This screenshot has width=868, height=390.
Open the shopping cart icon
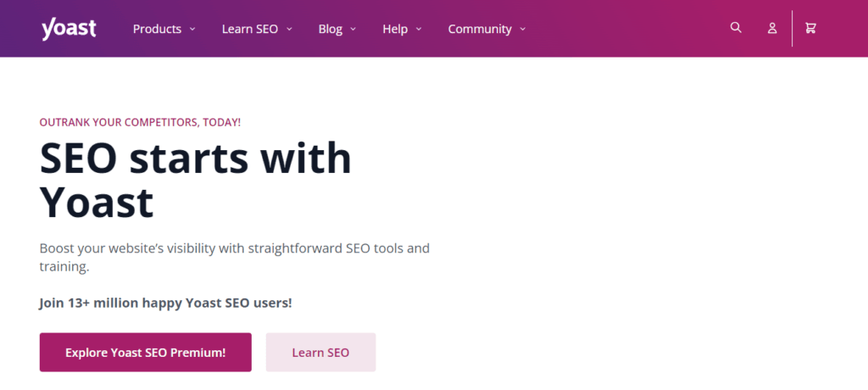(x=810, y=28)
